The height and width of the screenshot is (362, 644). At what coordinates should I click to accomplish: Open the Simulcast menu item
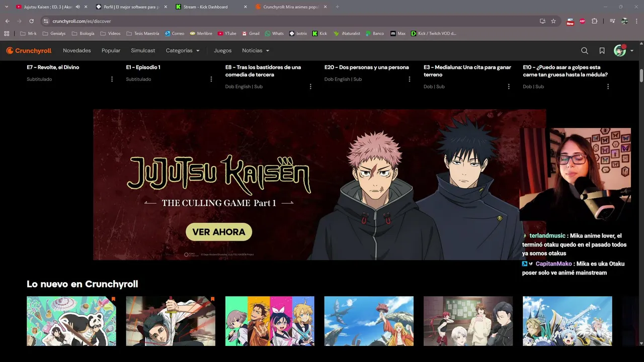coord(143,51)
